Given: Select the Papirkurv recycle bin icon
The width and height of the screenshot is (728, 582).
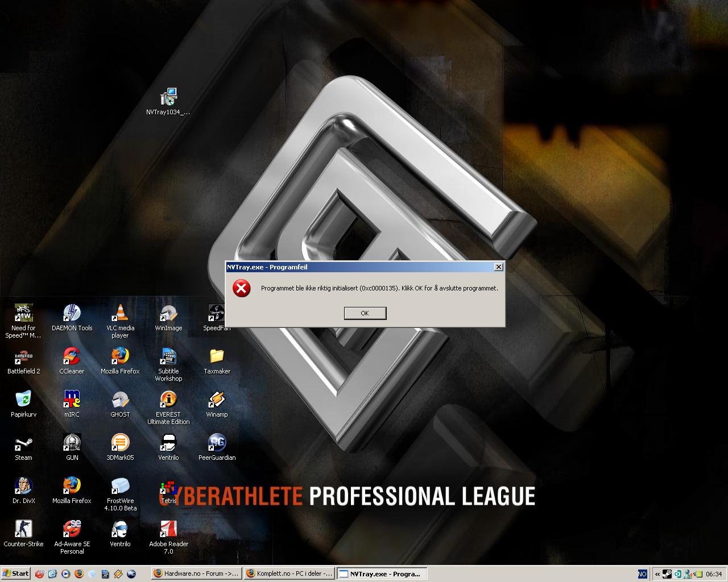Looking at the screenshot, I should (23, 404).
